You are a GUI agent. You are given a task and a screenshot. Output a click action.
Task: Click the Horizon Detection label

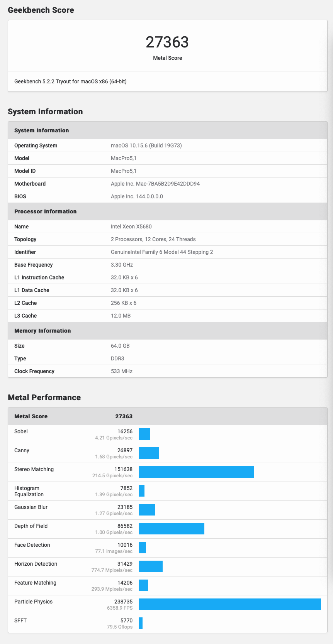tap(36, 564)
